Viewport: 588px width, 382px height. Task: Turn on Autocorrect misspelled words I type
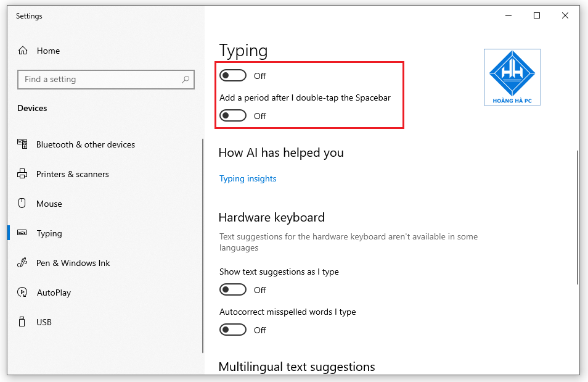(232, 330)
